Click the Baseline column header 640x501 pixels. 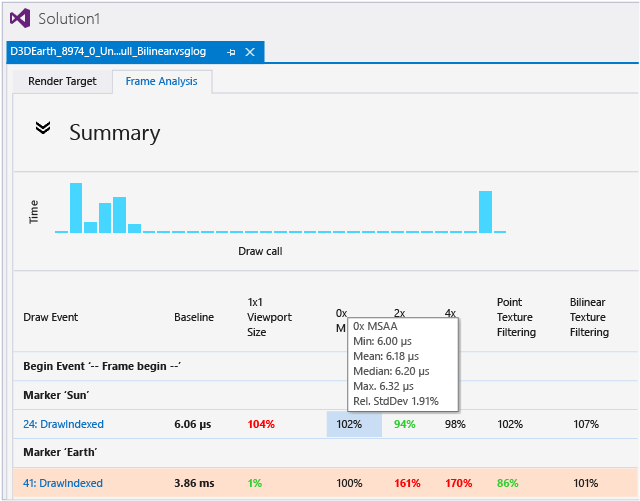[x=194, y=317]
